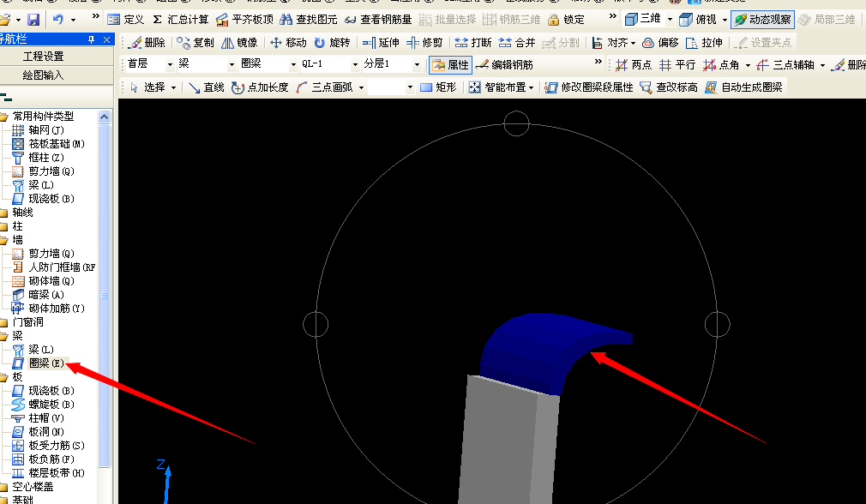The height and width of the screenshot is (504, 866).
Task: Click the 打断 break tool
Action: [472, 43]
